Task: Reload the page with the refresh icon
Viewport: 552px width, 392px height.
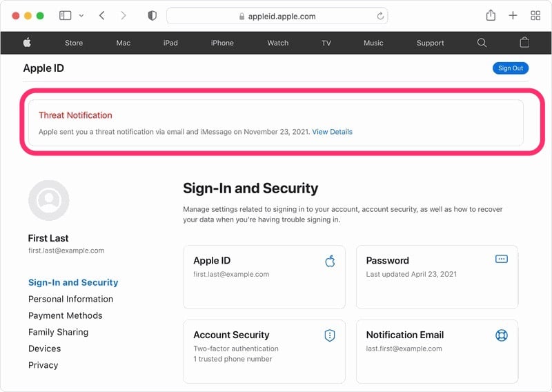Action: coord(380,16)
